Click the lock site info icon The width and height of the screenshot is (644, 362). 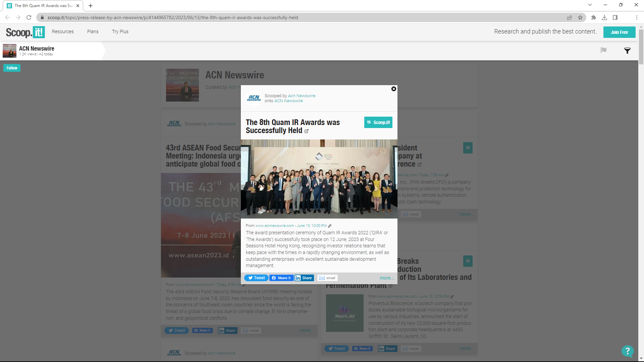coord(42,17)
